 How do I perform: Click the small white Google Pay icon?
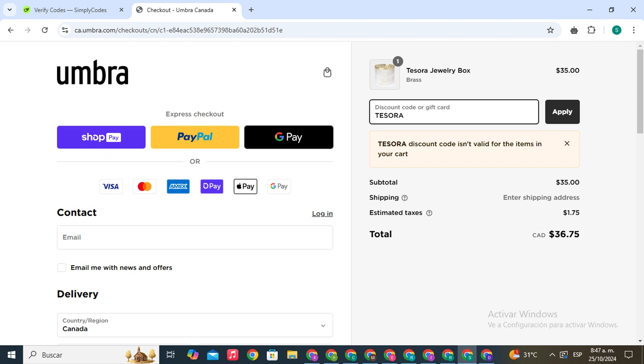tap(279, 187)
